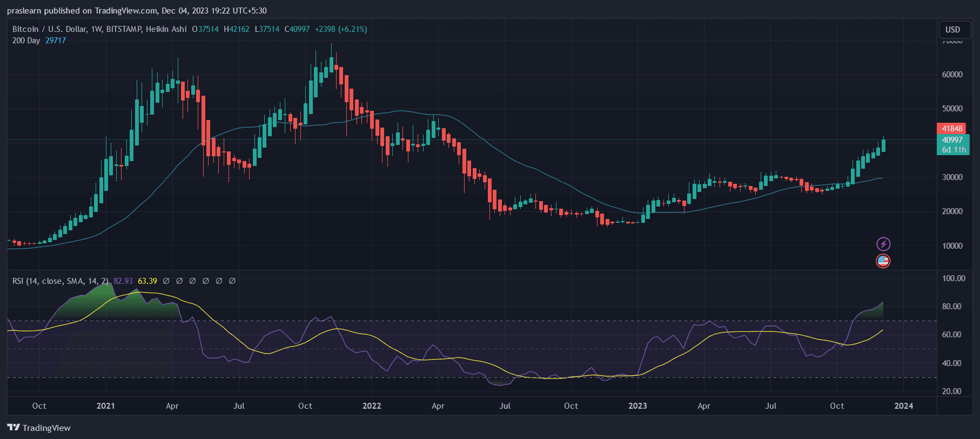The height and width of the screenshot is (439, 980).
Task: Click the third null symbol in RSI legend
Action: point(193,281)
